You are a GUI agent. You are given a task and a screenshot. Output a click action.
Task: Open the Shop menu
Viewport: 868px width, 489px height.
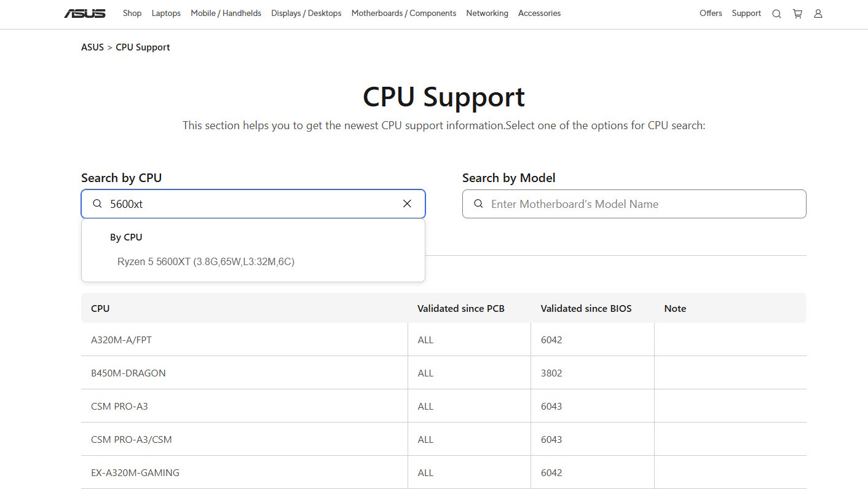tap(132, 13)
